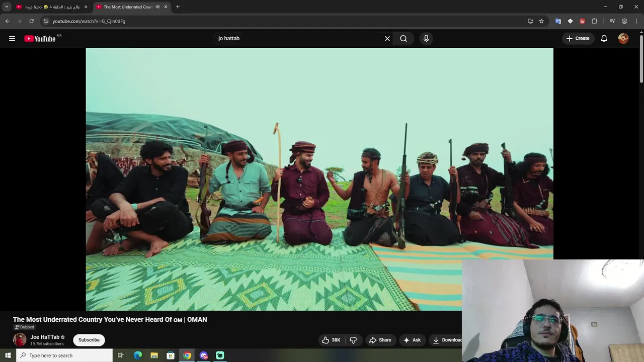Reload the YouTube page
The image size is (644, 362).
pyautogui.click(x=31, y=21)
